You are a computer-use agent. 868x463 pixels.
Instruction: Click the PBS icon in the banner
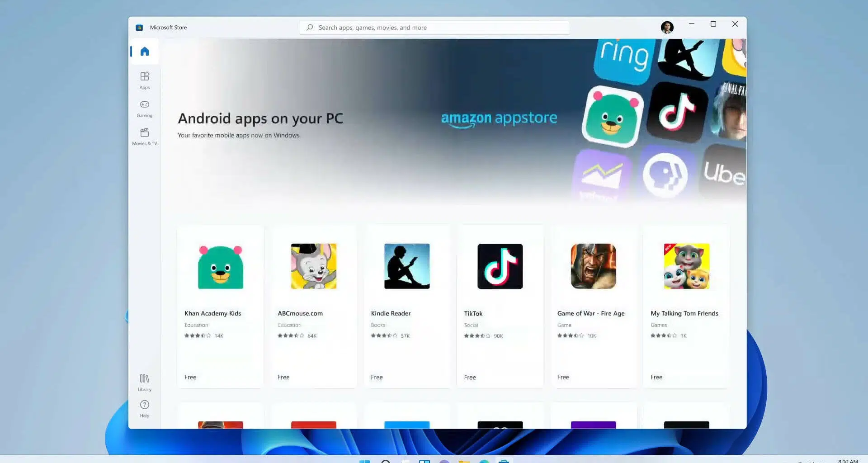(x=665, y=175)
